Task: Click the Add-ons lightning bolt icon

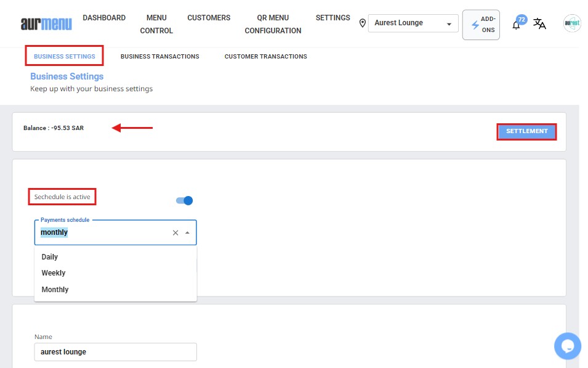Action: coord(475,25)
